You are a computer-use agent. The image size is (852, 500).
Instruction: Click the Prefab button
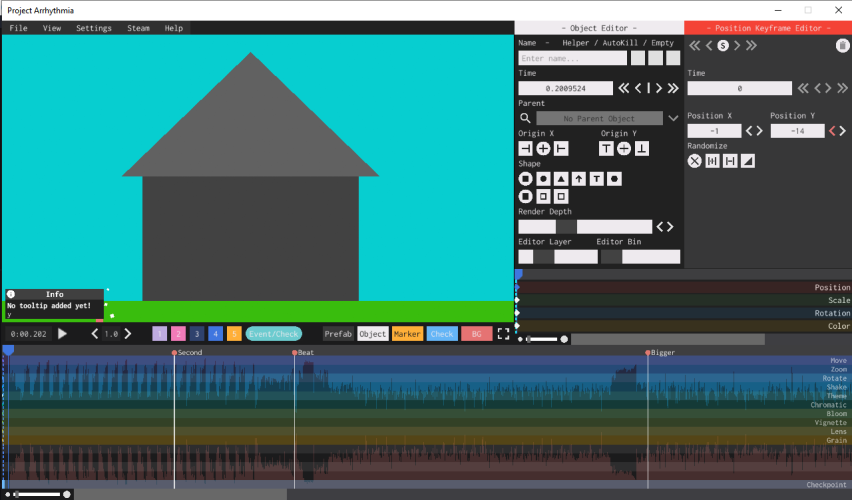[338, 334]
